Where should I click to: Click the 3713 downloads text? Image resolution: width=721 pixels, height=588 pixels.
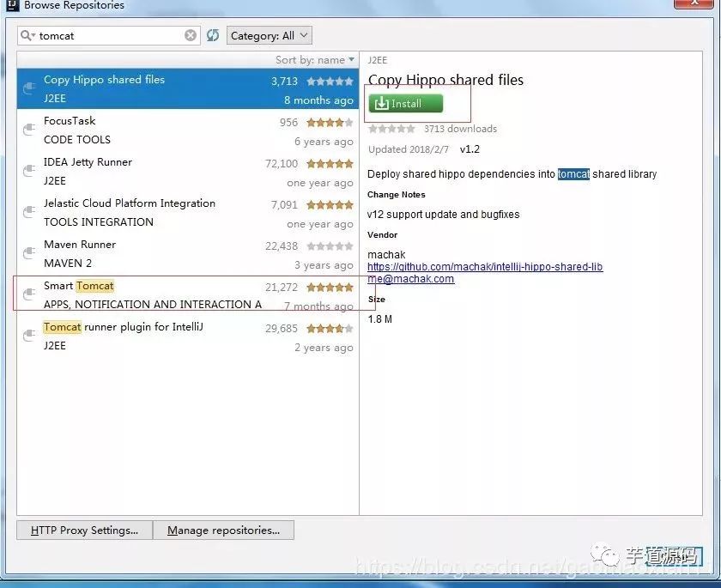click(x=460, y=129)
